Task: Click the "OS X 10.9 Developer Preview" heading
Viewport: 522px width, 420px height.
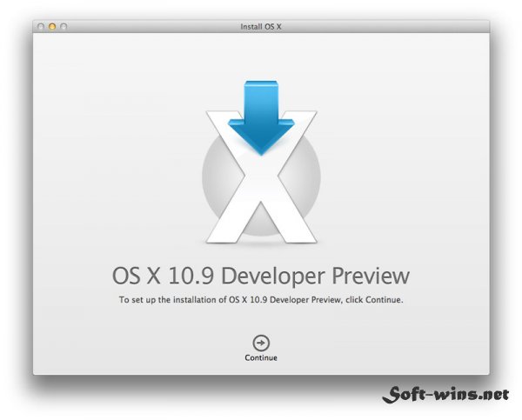Action: 261,276
